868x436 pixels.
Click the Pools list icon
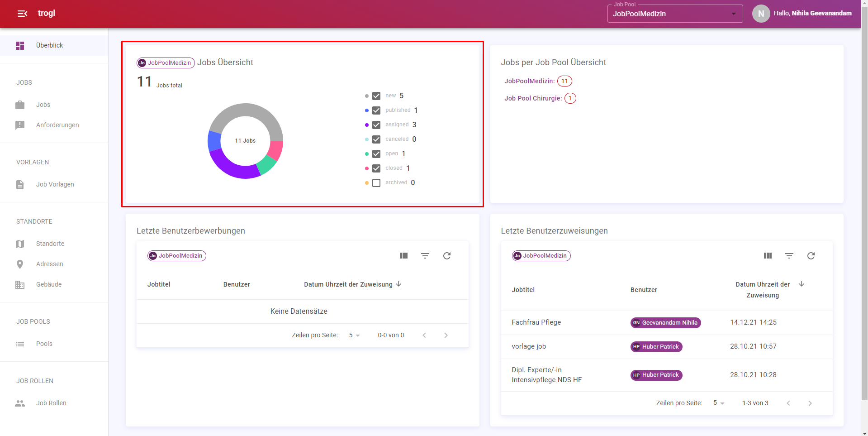(20, 344)
